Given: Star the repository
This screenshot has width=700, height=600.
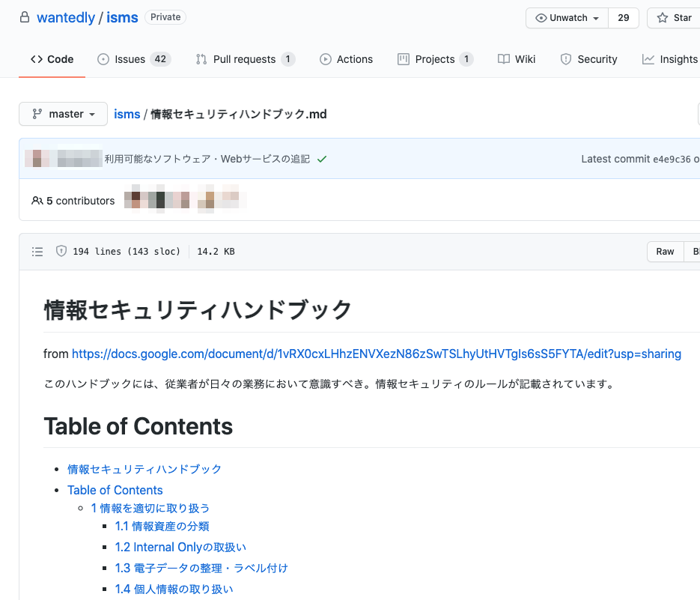Looking at the screenshot, I should [674, 18].
